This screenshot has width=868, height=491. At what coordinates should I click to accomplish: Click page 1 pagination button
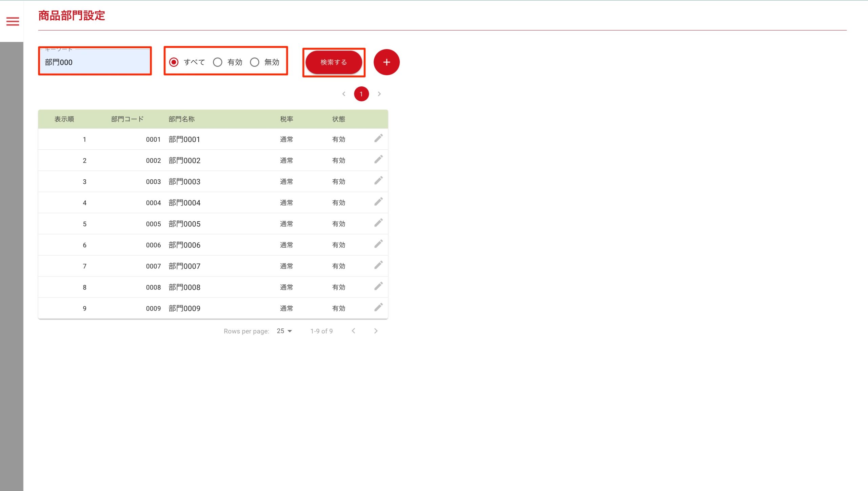361,94
